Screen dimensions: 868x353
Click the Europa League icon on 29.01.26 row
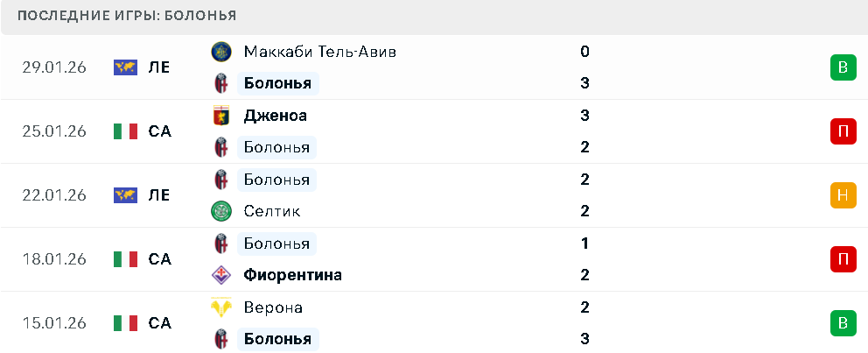126,67
